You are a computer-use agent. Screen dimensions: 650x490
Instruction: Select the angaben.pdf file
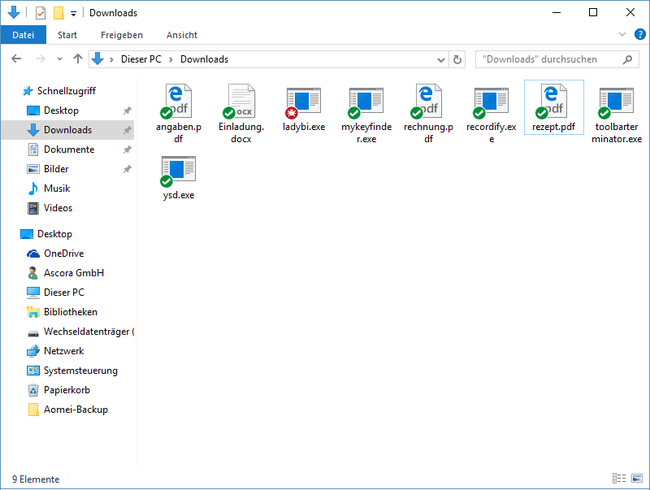click(178, 103)
